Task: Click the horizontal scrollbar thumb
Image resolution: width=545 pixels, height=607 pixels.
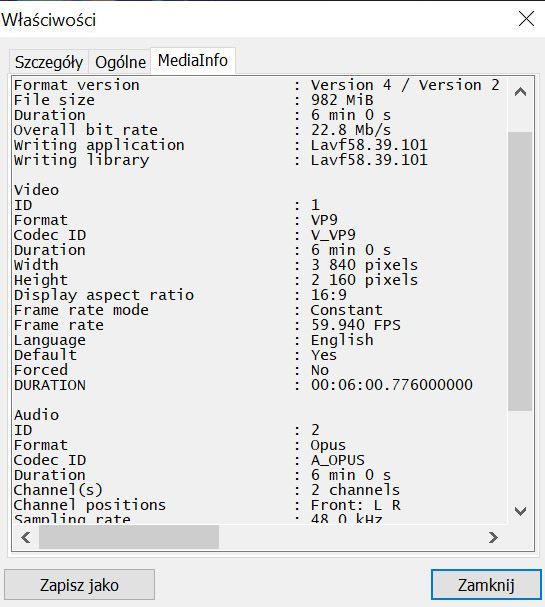Action: point(129,537)
